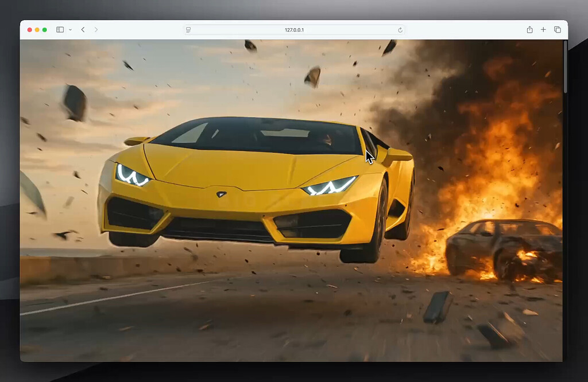Navigate forward using the forward arrow

coord(96,29)
